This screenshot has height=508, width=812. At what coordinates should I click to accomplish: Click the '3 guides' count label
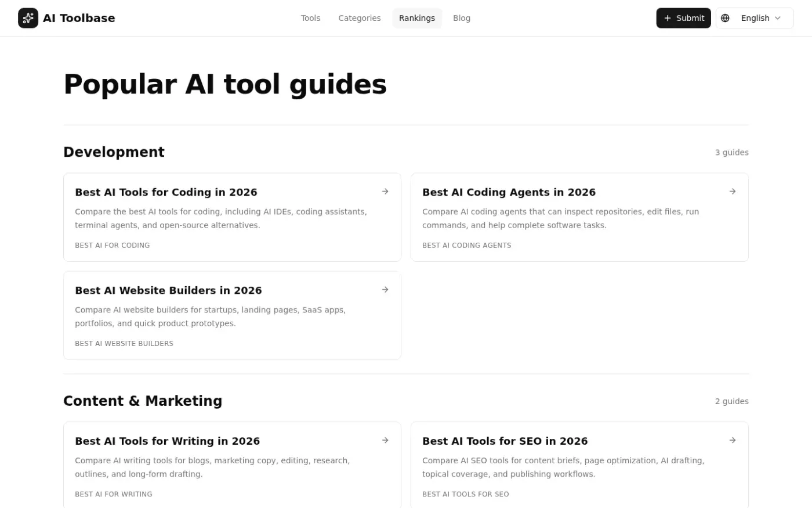(731, 153)
